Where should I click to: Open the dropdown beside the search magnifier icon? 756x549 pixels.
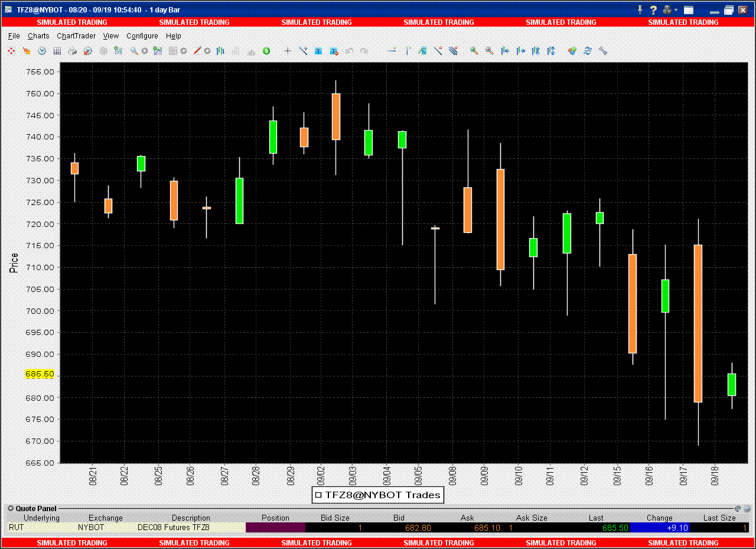click(144, 51)
